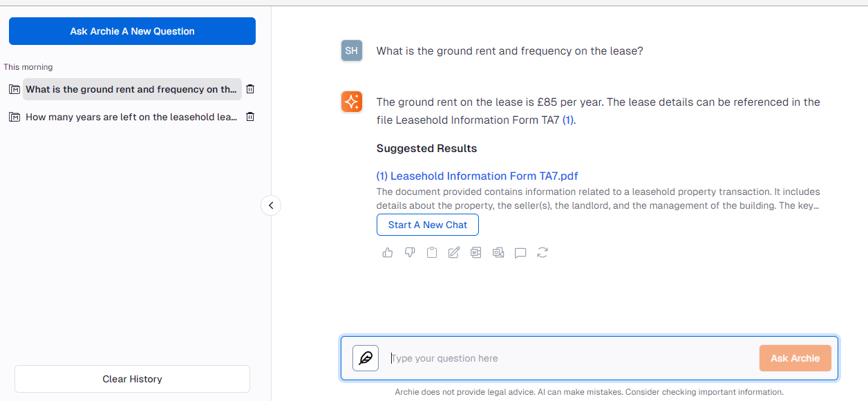This screenshot has width=868, height=401.
Task: Export the answer to Word
Action: click(x=476, y=253)
